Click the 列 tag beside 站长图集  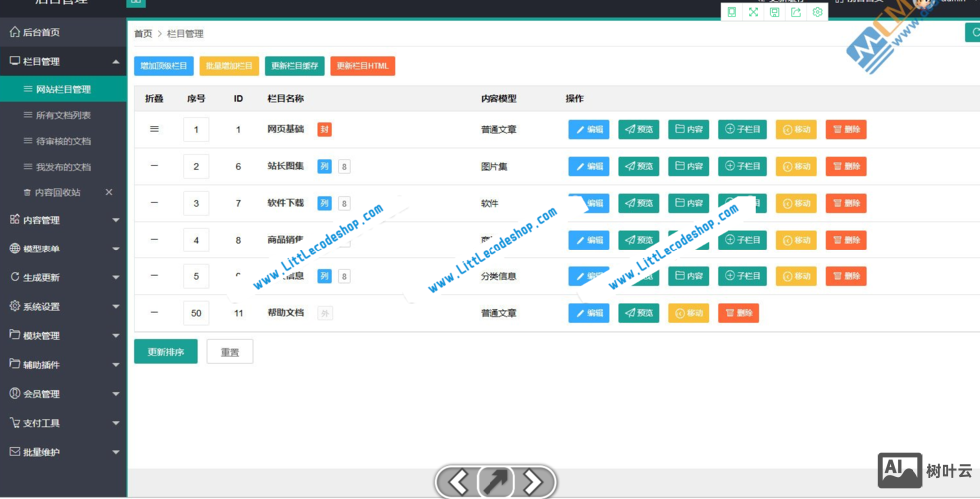(324, 166)
